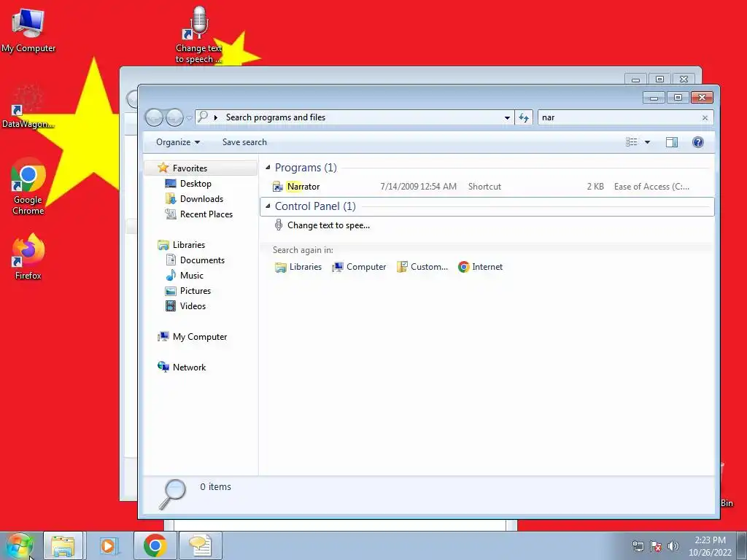Image resolution: width=747 pixels, height=560 pixels.
Task: Open Narrator notepad taskbar item
Action: pyautogui.click(x=201, y=545)
